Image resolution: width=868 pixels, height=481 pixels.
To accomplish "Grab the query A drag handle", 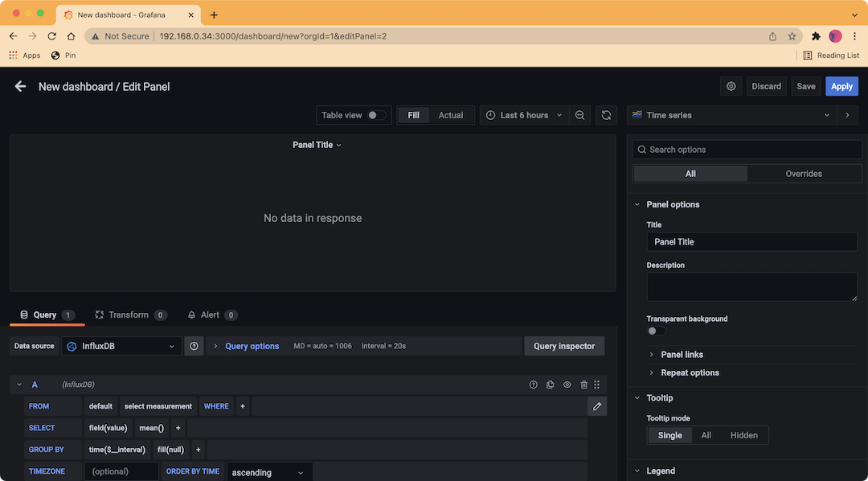I will click(596, 384).
